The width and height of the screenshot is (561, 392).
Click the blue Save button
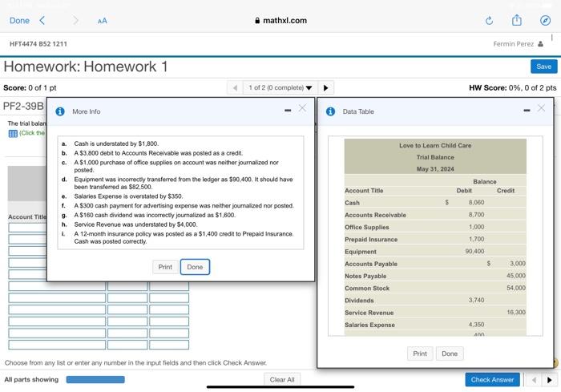[x=543, y=67]
